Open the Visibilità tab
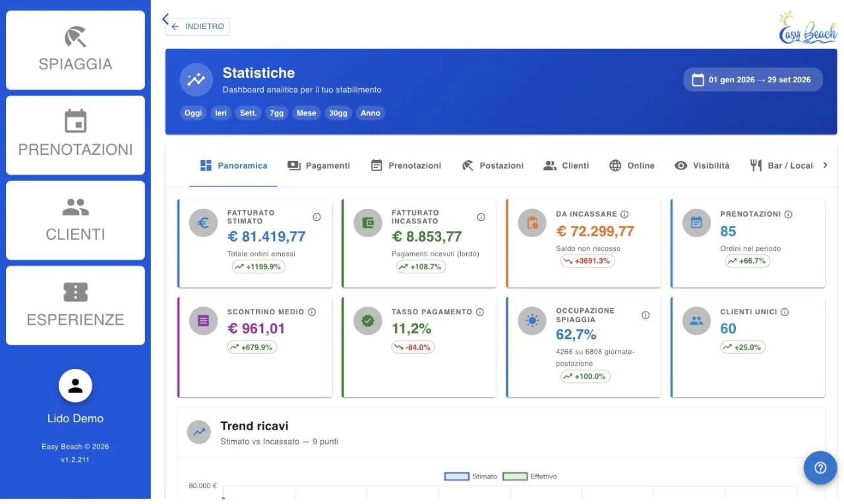 702,166
